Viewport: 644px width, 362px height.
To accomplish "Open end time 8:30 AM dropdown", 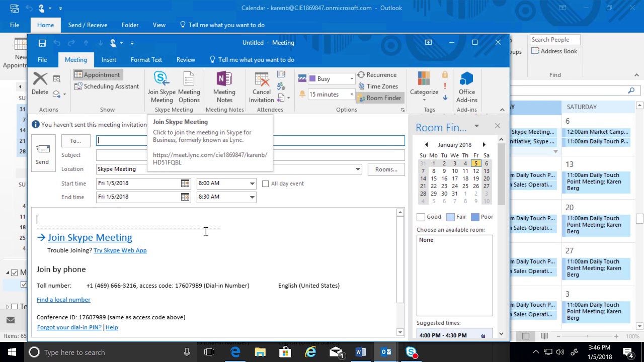I will [252, 197].
